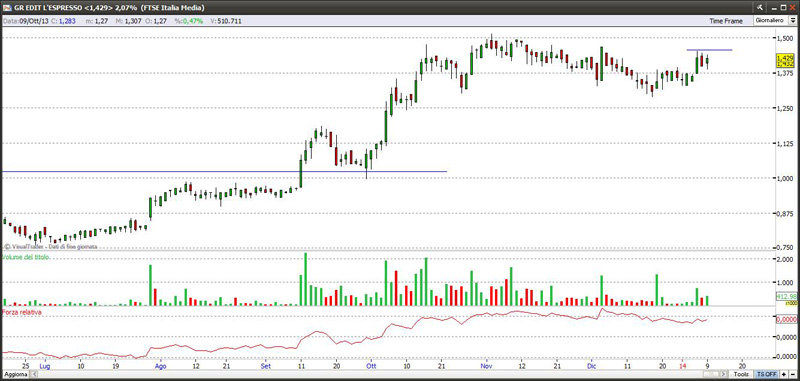This screenshot has width=800, height=381.
Task: Click the closing price 'C: 1,283' value
Action: point(63,21)
